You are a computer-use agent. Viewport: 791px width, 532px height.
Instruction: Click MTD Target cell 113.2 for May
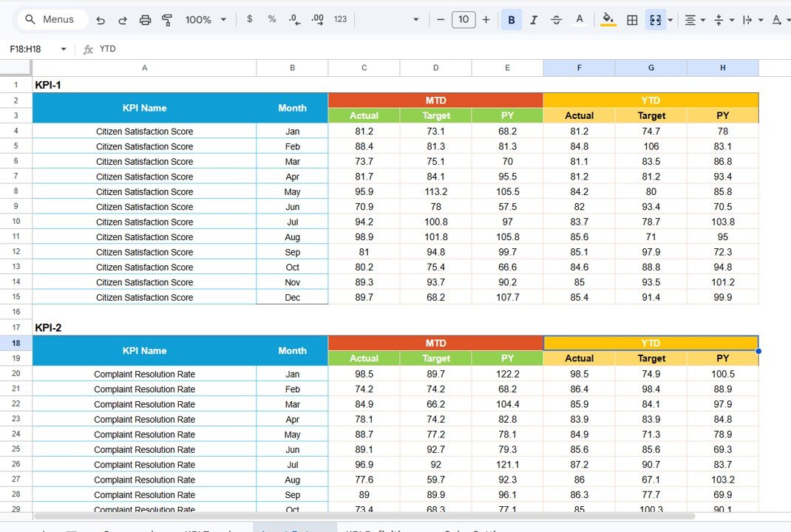click(x=436, y=191)
